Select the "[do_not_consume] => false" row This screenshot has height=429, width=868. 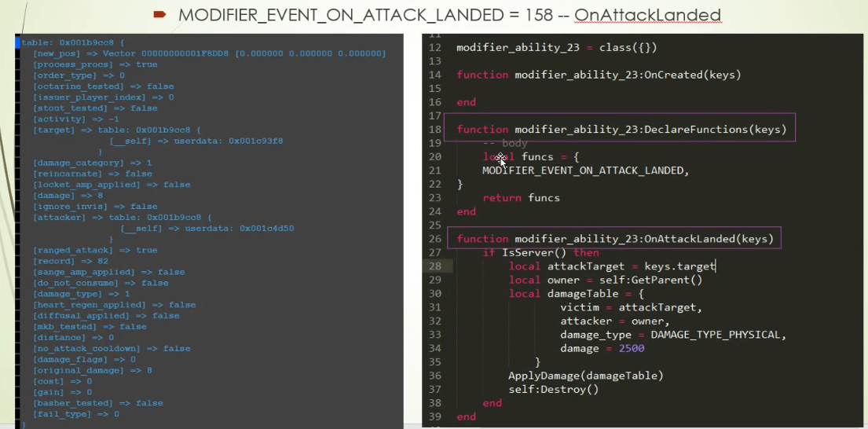(101, 283)
